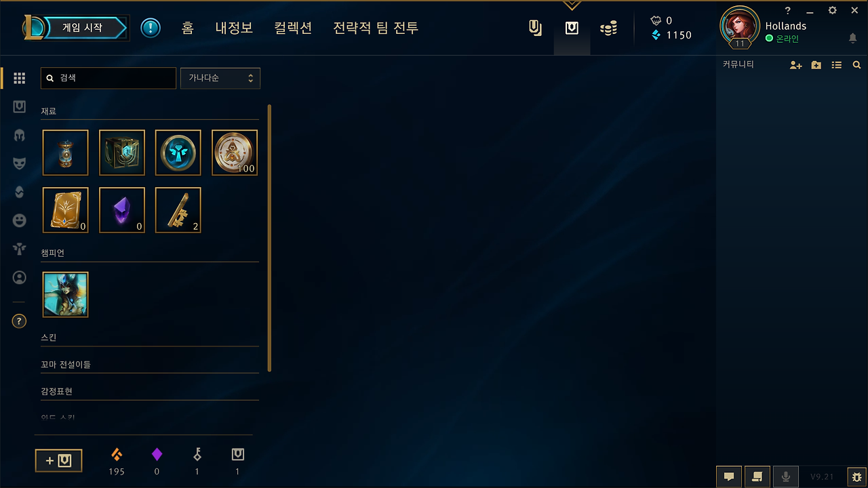The width and height of the screenshot is (868, 488).
Task: Open the 전략적 팀 전투 tab
Action: [376, 28]
